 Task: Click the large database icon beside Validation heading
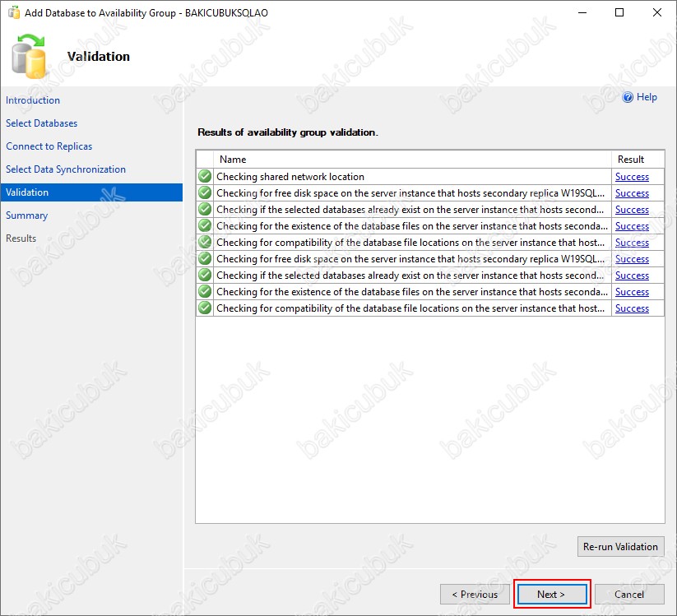click(x=30, y=57)
